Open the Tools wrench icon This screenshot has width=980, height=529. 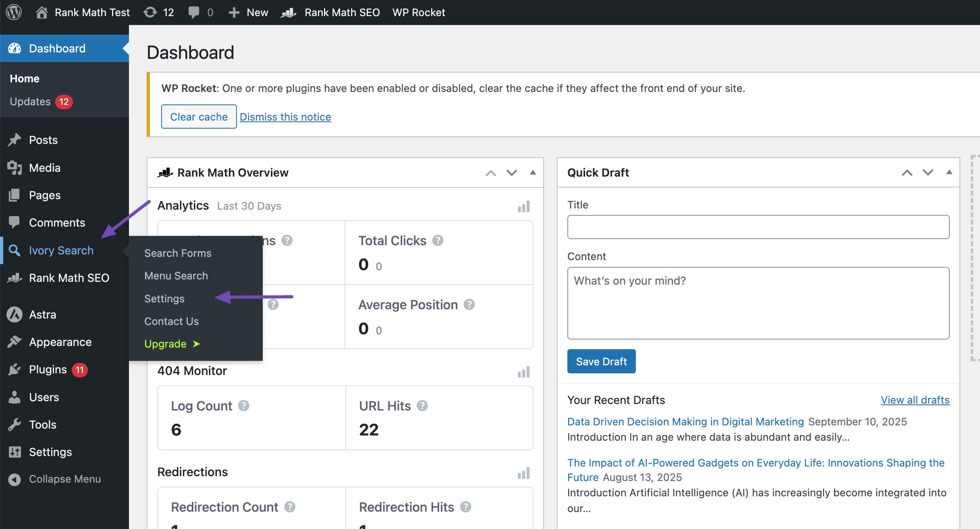[15, 425]
